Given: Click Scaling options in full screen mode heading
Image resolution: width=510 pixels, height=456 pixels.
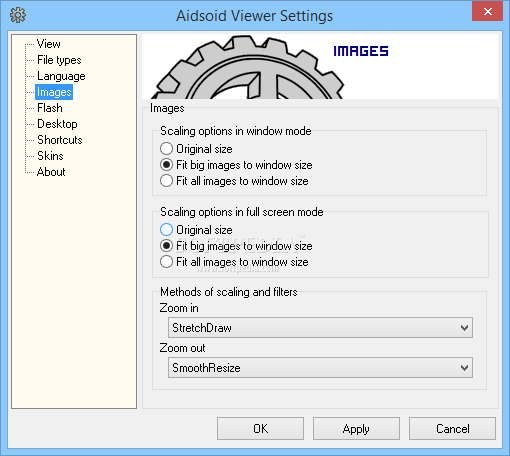Looking at the screenshot, I should coord(242,212).
